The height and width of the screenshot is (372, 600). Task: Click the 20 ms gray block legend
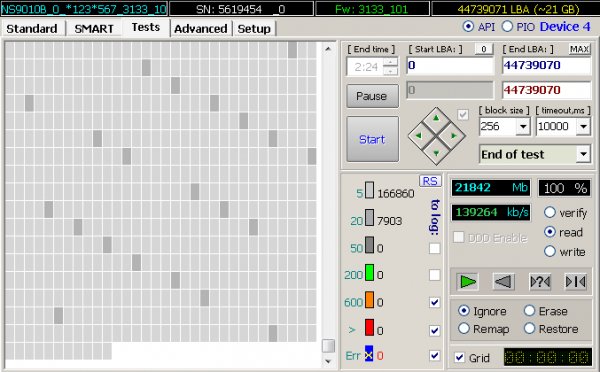pos(369,217)
